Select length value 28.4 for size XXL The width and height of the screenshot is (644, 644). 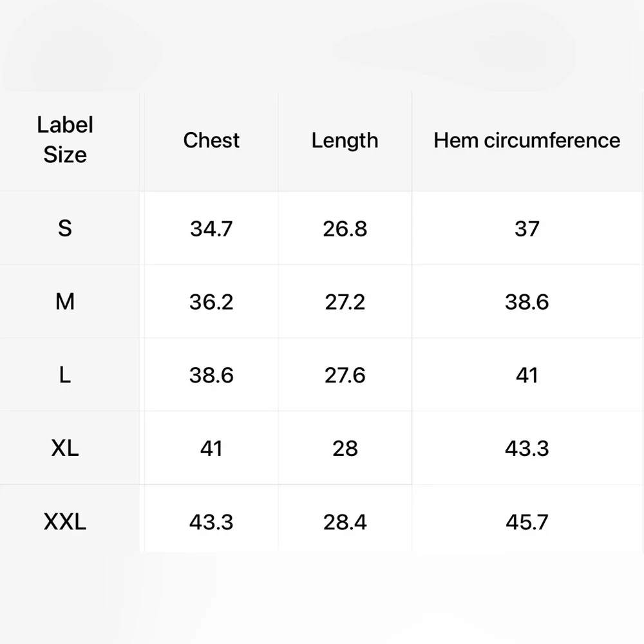(345, 522)
